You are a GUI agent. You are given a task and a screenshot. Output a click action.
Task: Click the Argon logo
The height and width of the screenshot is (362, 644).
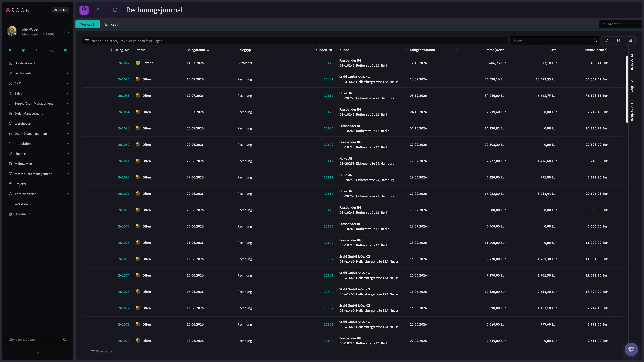(17, 10)
